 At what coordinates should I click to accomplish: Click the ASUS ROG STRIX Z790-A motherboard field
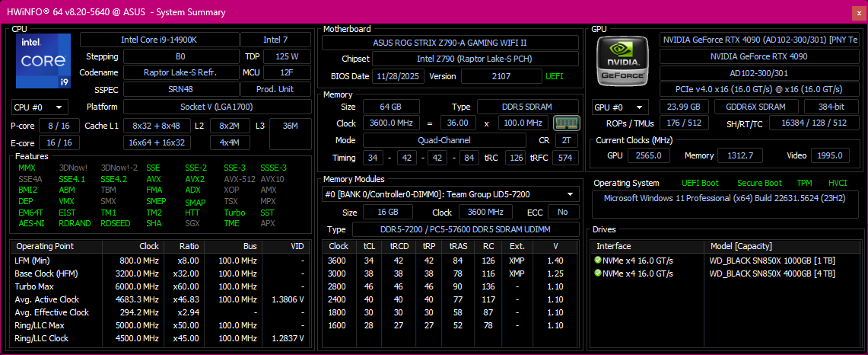(450, 43)
